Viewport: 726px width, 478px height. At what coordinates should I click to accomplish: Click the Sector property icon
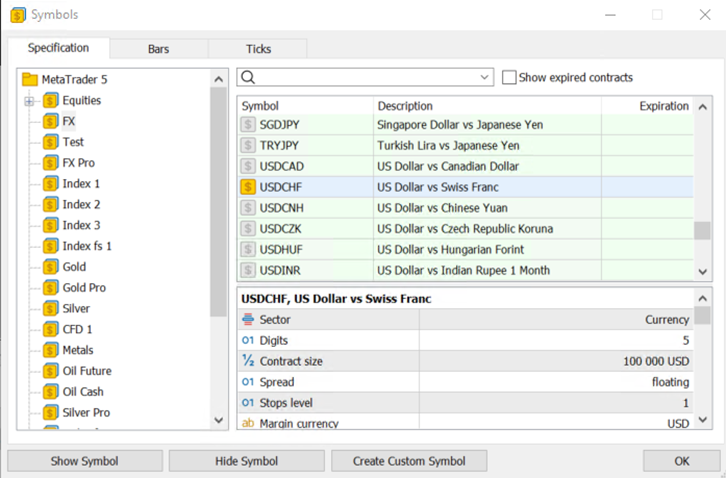tap(248, 320)
